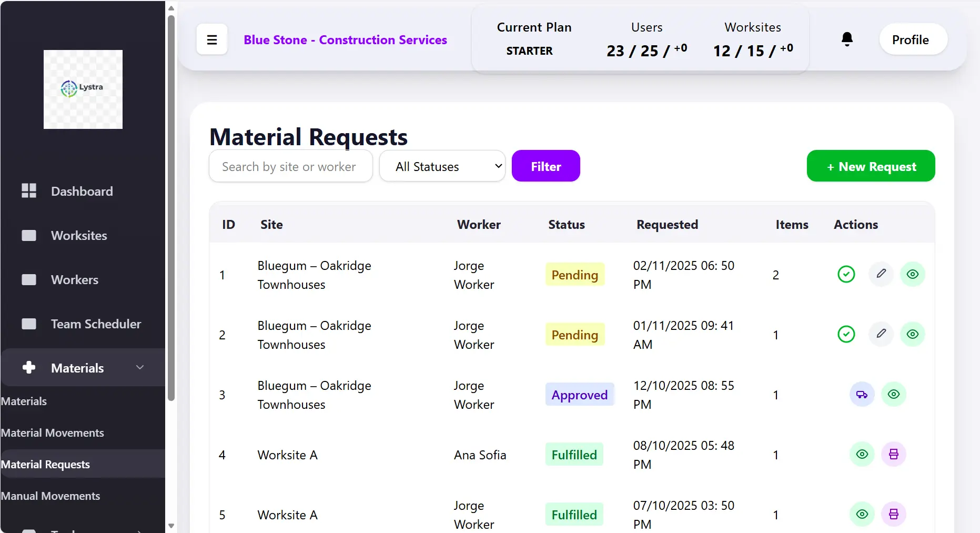Print request 4 with the printer icon
The width and height of the screenshot is (980, 533).
894,454
